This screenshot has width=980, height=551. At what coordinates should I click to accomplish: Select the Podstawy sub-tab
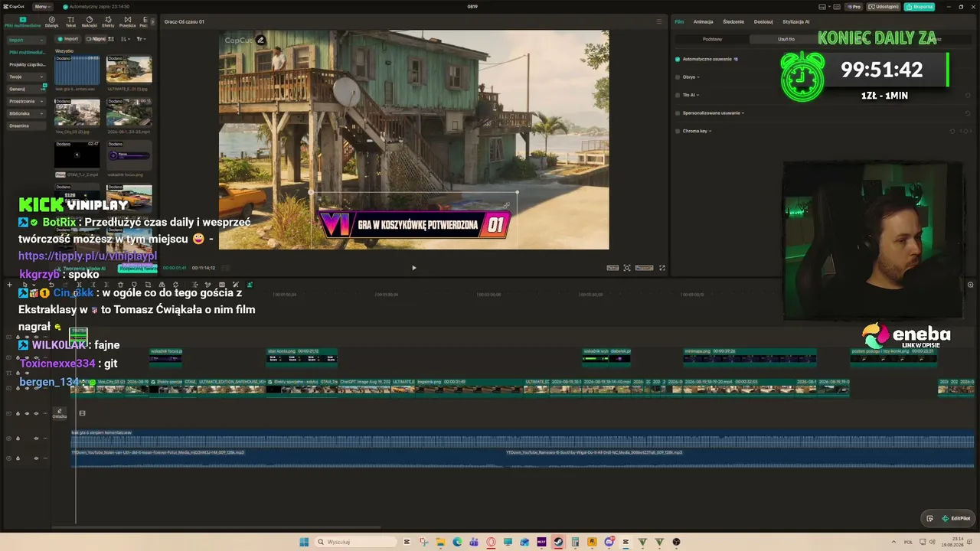712,39
